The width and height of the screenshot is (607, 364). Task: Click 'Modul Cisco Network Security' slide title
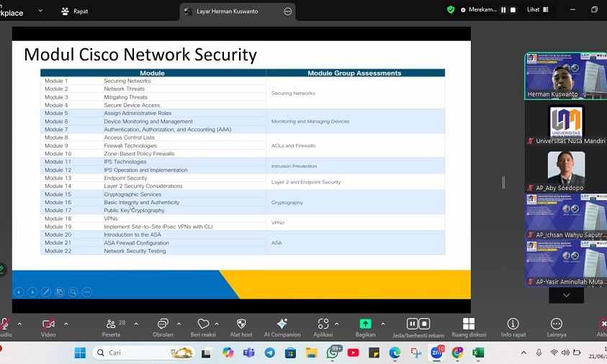click(x=140, y=55)
